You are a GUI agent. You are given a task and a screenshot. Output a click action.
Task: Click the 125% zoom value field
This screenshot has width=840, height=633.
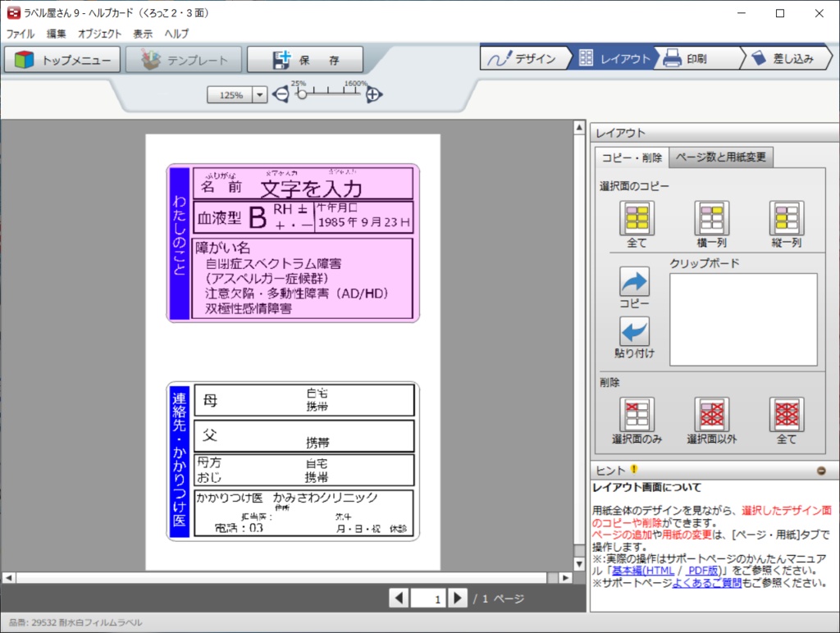pos(231,95)
